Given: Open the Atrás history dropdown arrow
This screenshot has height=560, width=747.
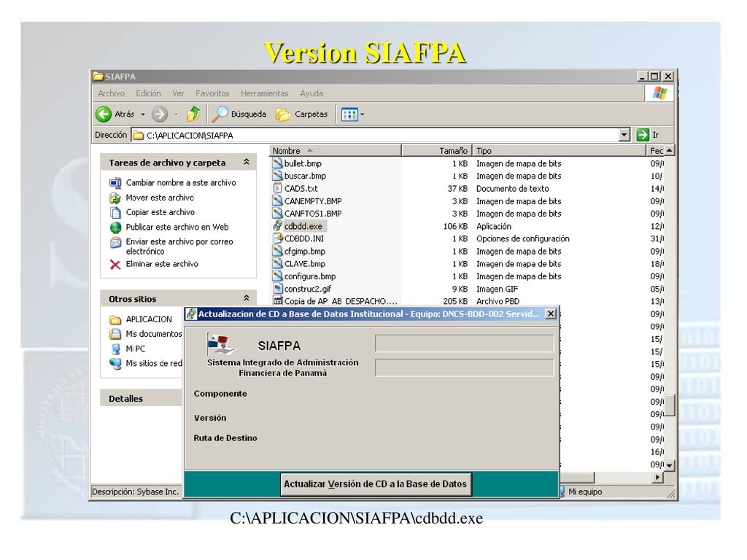Looking at the screenshot, I should click(142, 114).
